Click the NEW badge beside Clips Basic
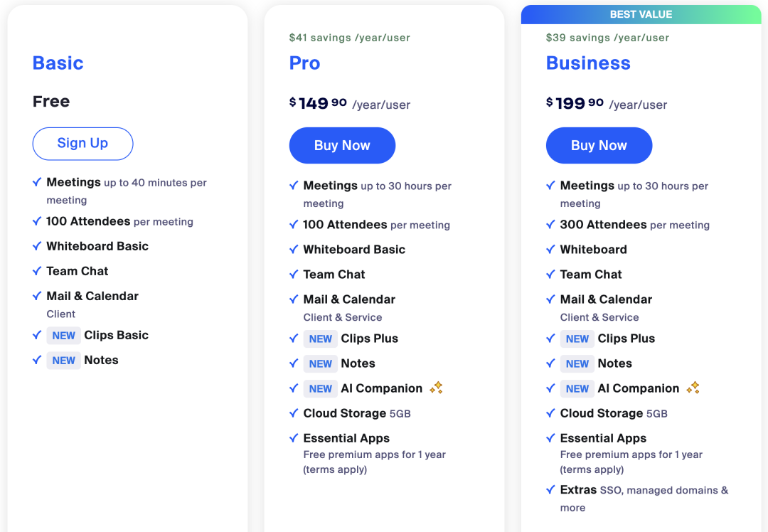768x532 pixels. click(x=63, y=336)
